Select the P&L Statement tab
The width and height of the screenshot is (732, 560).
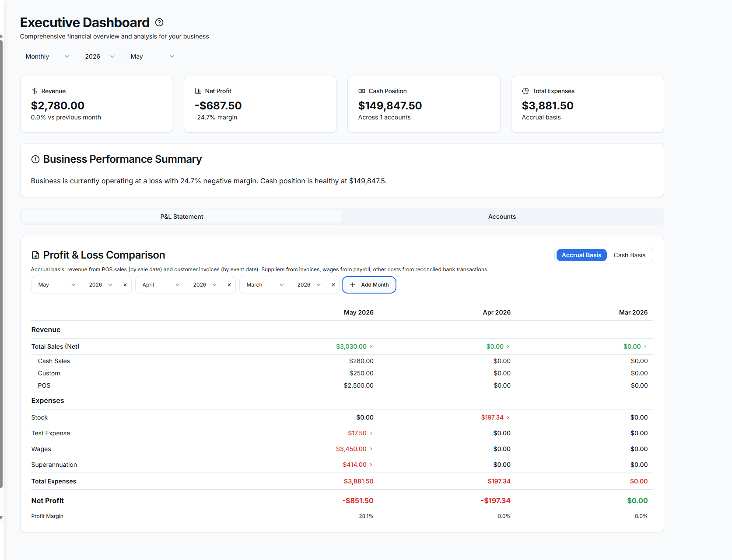[x=182, y=217]
